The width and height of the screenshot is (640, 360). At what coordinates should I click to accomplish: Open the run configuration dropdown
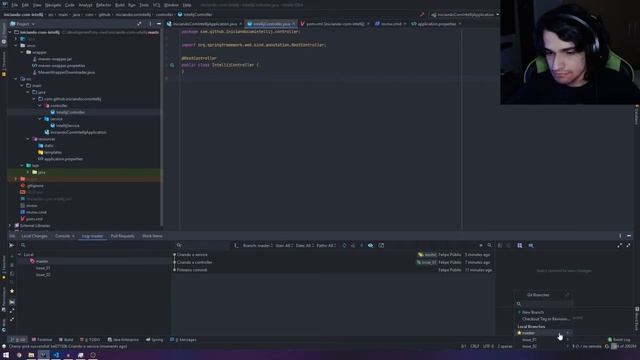click(465, 15)
